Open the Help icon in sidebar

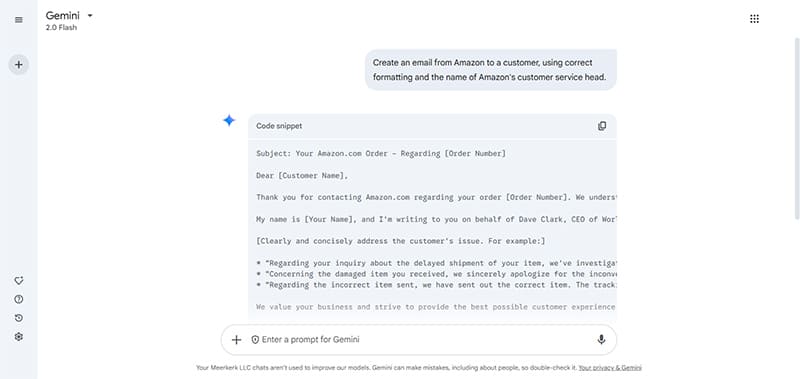click(x=19, y=299)
